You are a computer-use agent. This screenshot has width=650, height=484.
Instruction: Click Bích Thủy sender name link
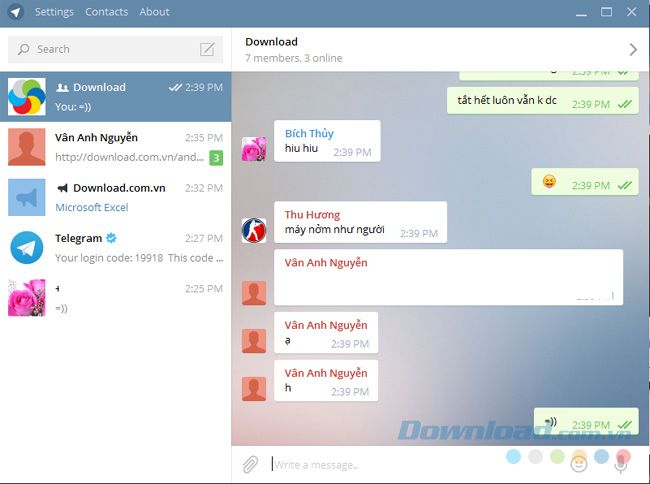(309, 134)
